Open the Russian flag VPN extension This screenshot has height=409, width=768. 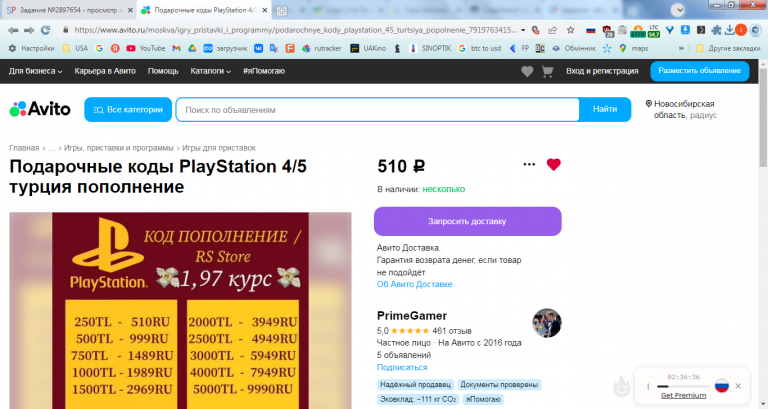pos(591,30)
